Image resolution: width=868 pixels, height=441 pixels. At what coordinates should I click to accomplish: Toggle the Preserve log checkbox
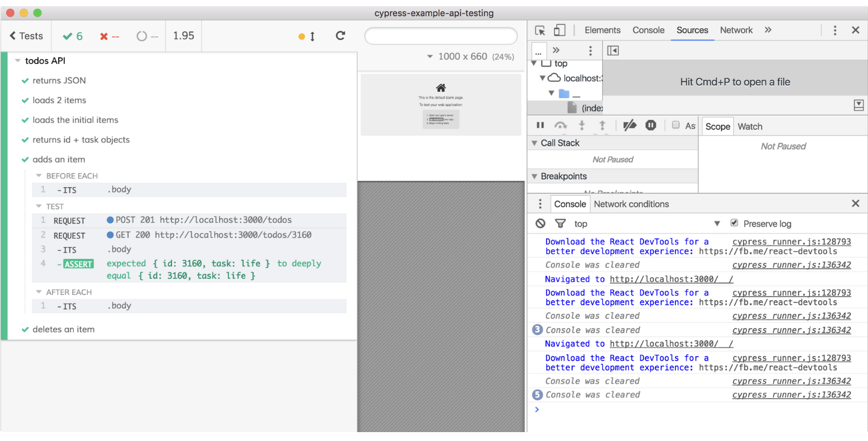pyautogui.click(x=734, y=223)
